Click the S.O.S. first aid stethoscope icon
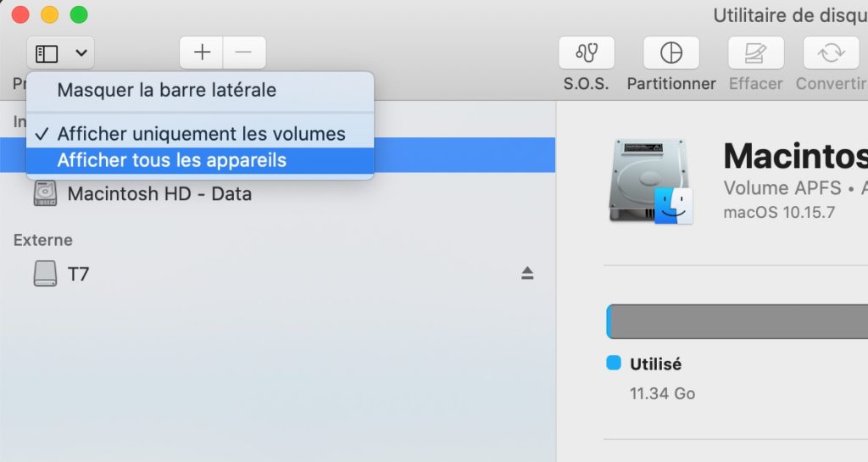This screenshot has height=462, width=868. click(587, 53)
